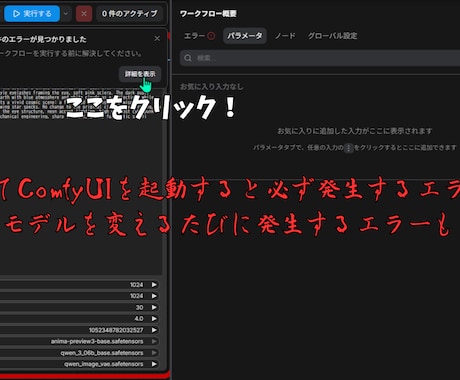Click the お気に入り入力なし label

pos(211,87)
